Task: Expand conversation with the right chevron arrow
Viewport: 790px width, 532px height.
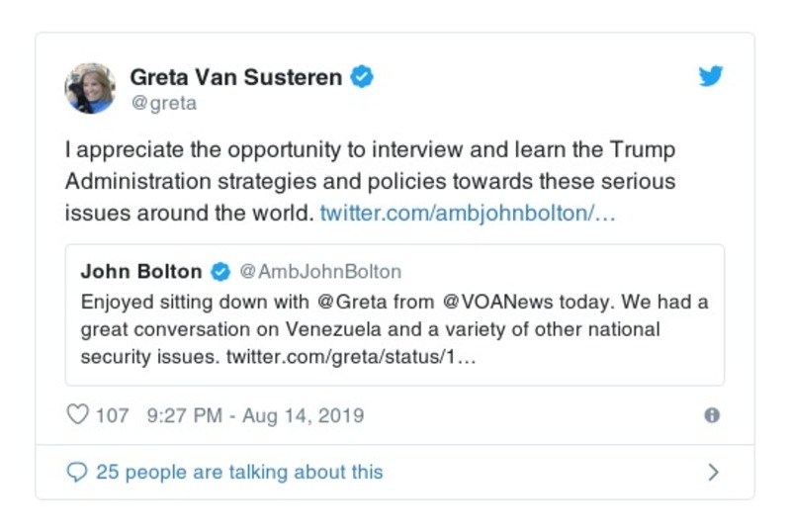Action: click(x=713, y=473)
